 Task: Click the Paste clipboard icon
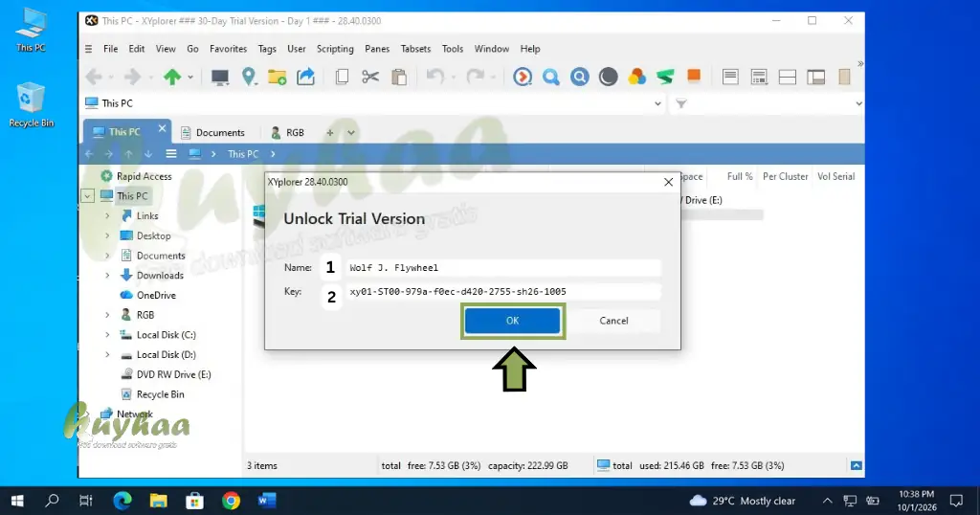[x=399, y=77]
